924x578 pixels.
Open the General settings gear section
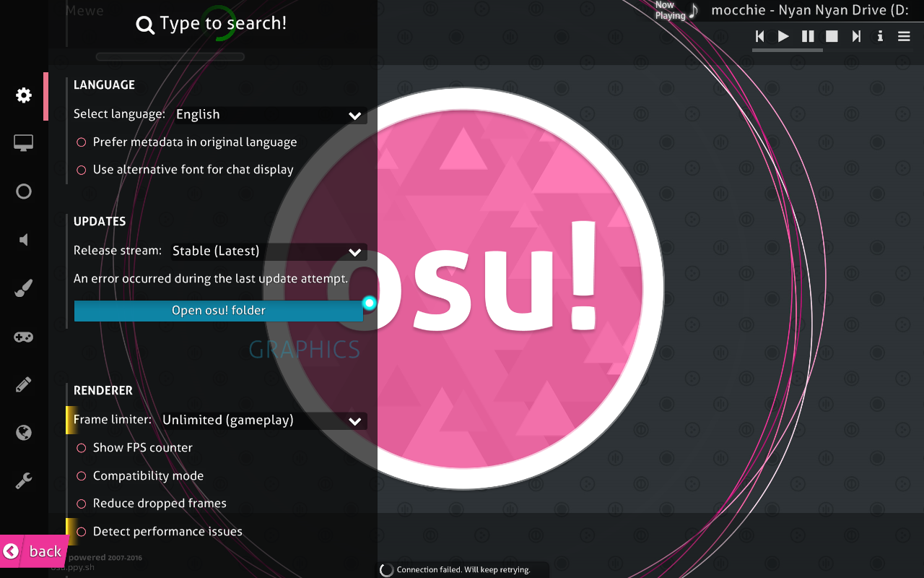click(24, 95)
